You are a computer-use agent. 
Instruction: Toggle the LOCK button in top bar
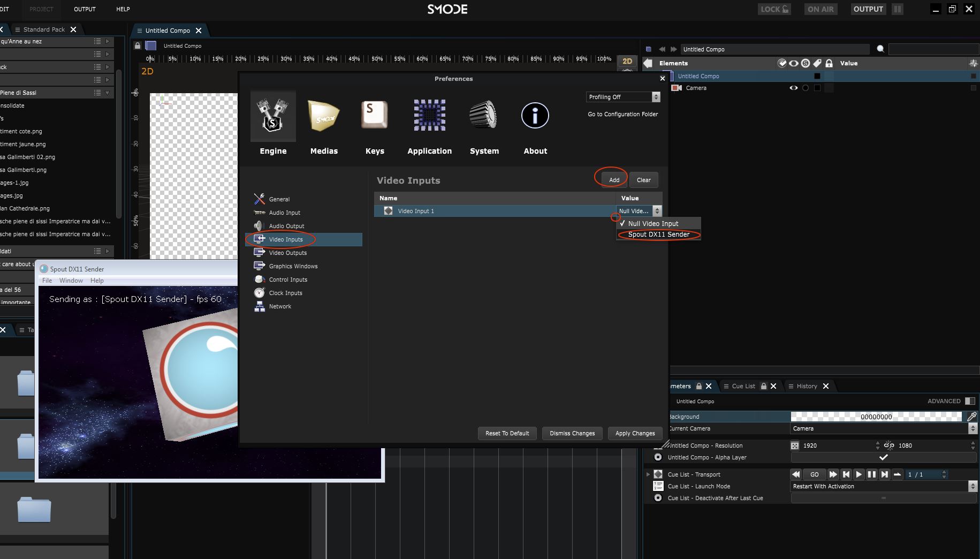click(774, 9)
